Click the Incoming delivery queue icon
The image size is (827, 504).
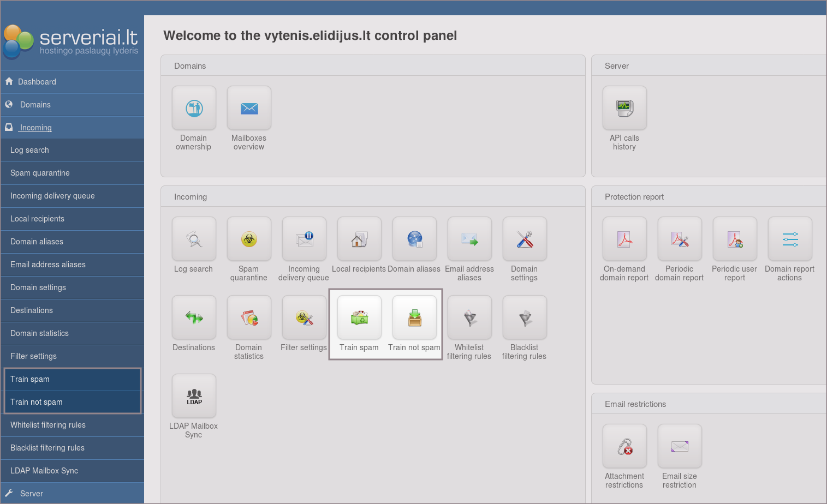click(304, 239)
